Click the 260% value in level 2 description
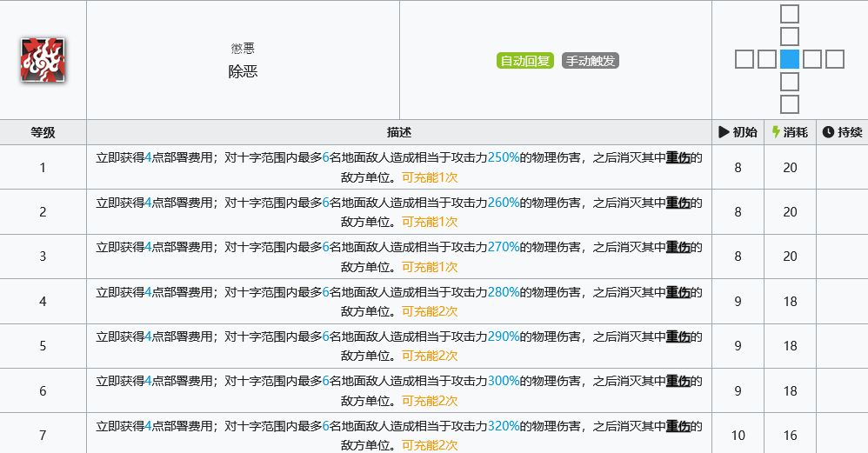This screenshot has width=868, height=453. pyautogui.click(x=504, y=203)
